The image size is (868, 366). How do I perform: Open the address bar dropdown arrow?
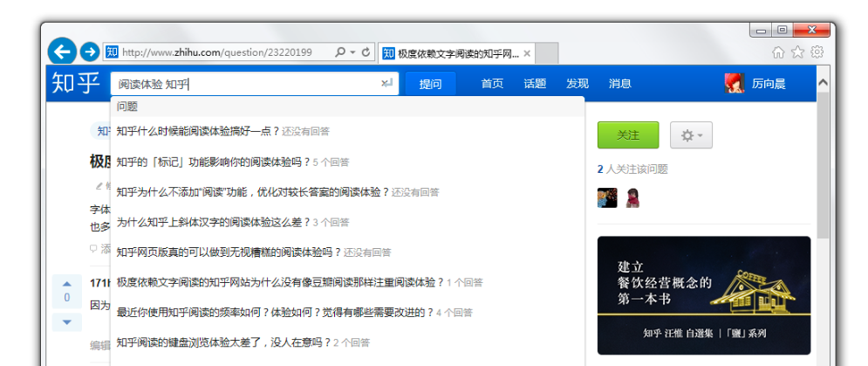pos(352,52)
